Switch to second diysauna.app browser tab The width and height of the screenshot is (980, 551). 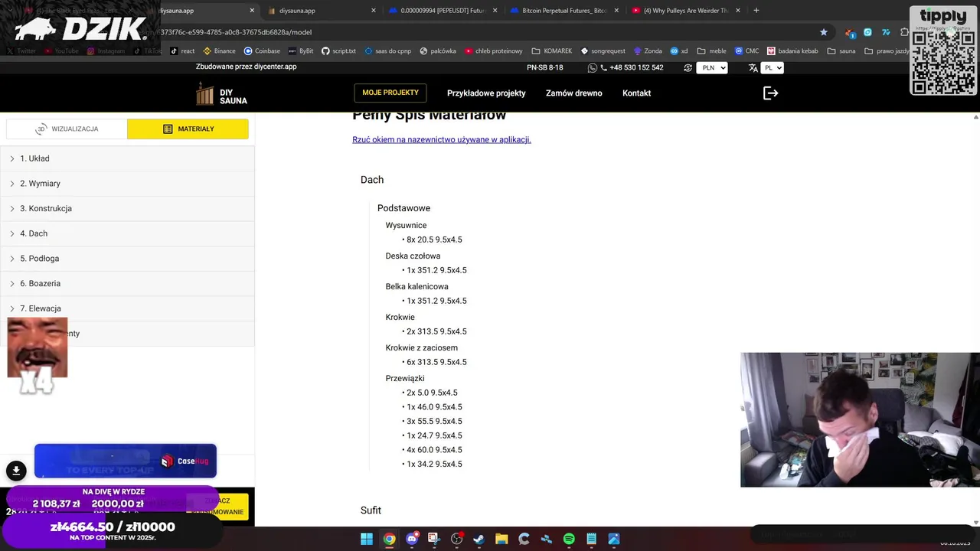point(322,11)
